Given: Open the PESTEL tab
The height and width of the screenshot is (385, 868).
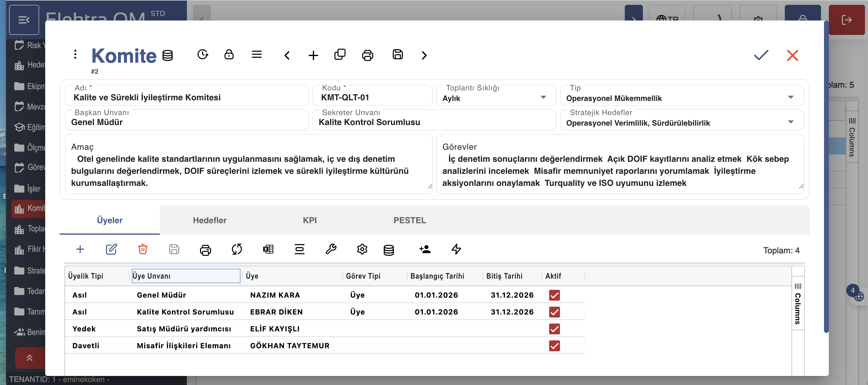Looking at the screenshot, I should (409, 220).
